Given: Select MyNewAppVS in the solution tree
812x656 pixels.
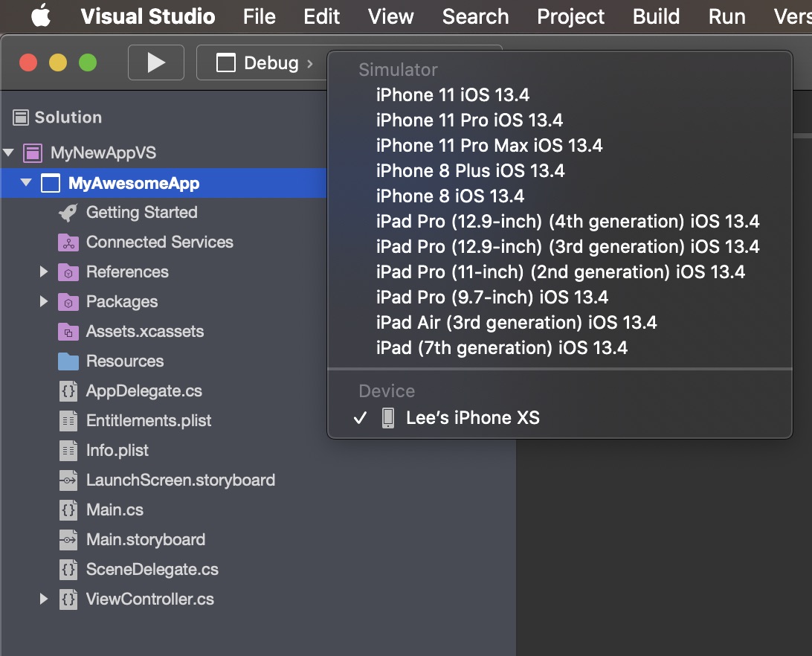Looking at the screenshot, I should tap(103, 153).
